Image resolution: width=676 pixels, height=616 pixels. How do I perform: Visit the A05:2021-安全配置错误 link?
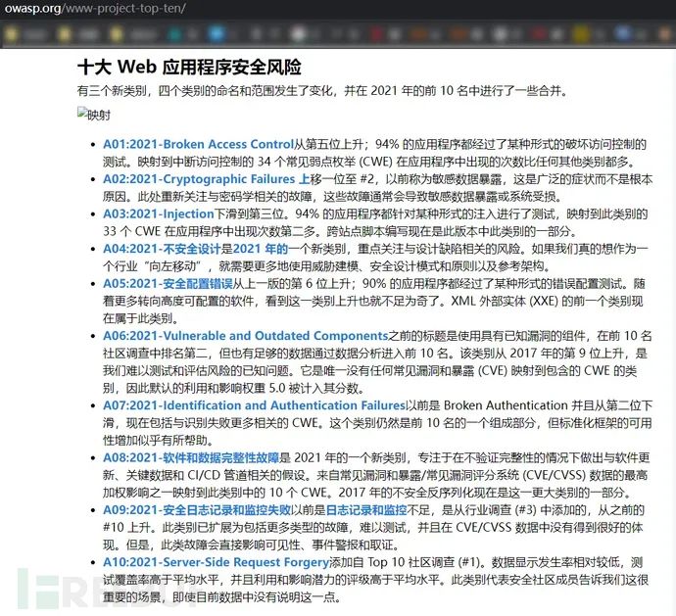click(x=168, y=283)
